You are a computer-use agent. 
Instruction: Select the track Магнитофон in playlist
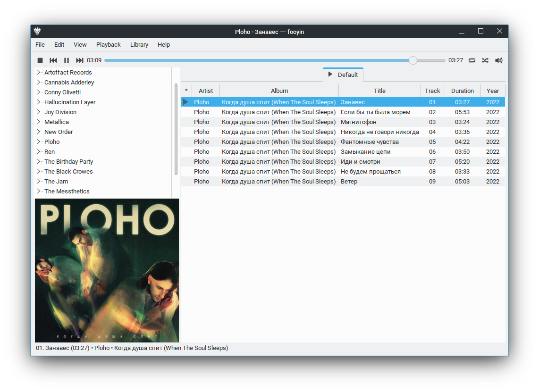point(359,122)
